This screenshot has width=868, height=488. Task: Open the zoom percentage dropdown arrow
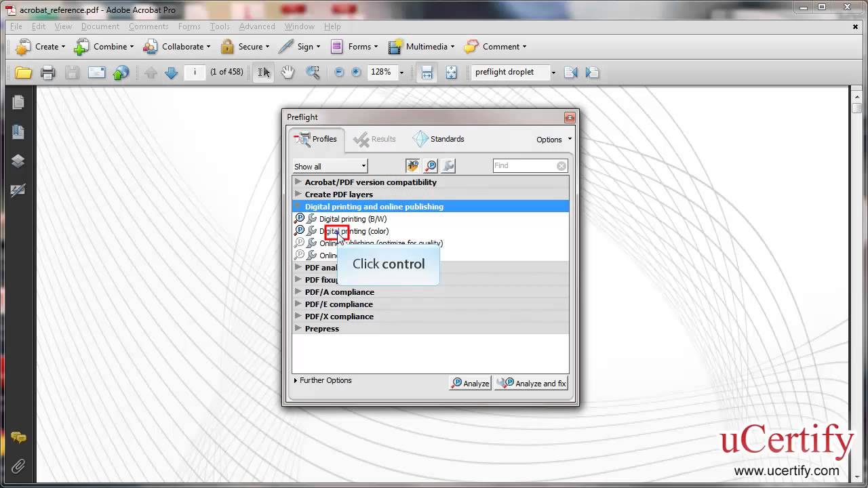(x=401, y=73)
